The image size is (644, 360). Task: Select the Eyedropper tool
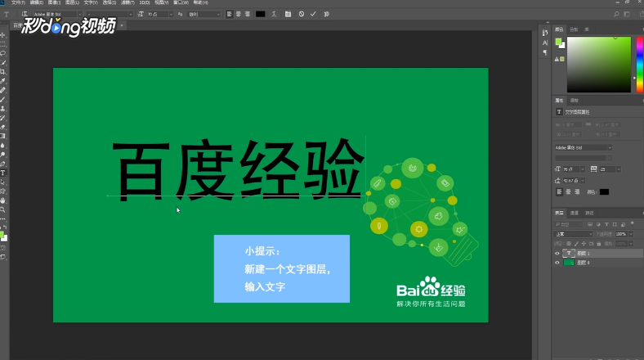click(x=3, y=81)
